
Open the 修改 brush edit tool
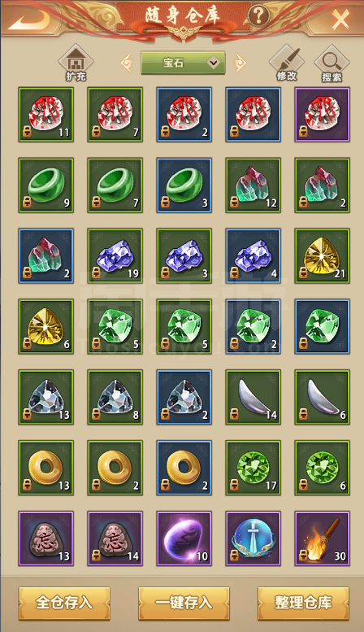click(287, 63)
